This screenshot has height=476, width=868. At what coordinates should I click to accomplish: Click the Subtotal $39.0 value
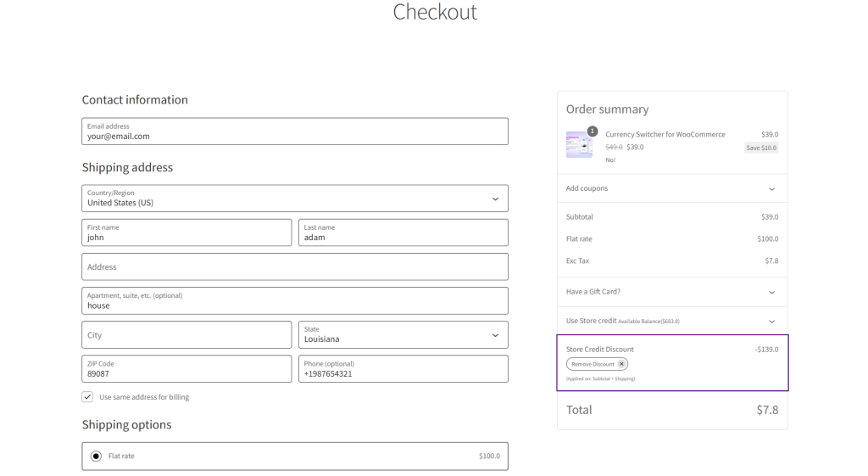[x=770, y=216]
